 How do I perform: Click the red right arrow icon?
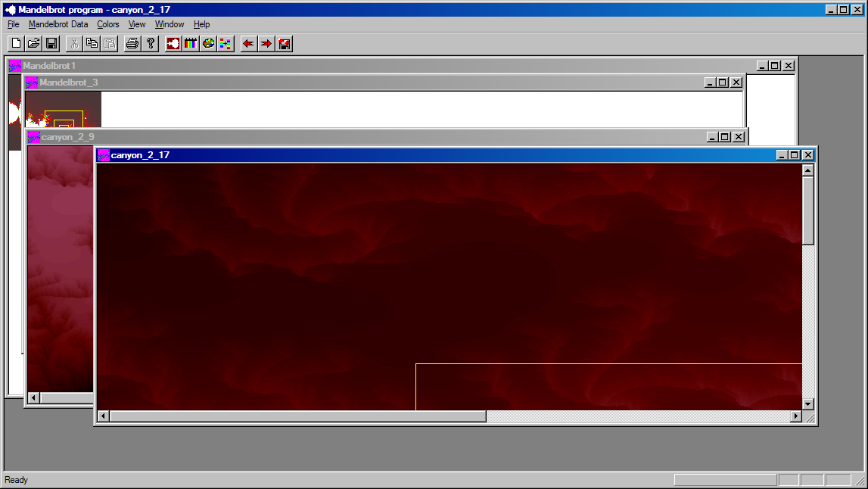266,44
